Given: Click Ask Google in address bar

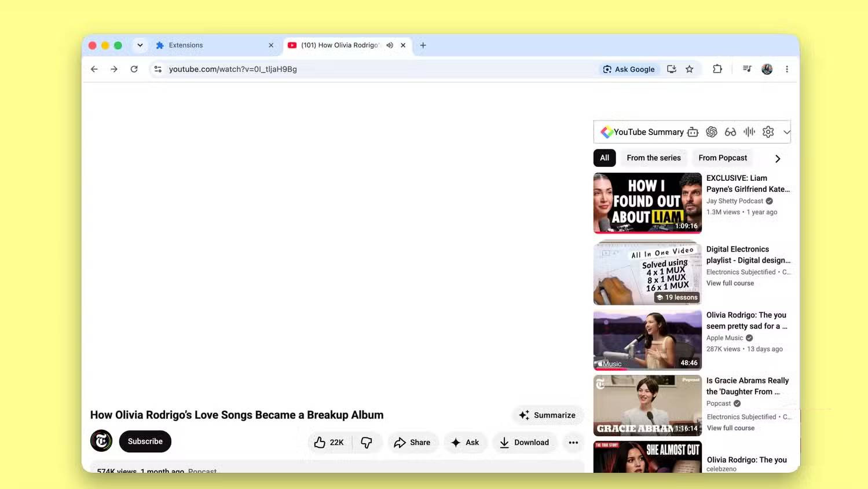Looking at the screenshot, I should (x=629, y=69).
